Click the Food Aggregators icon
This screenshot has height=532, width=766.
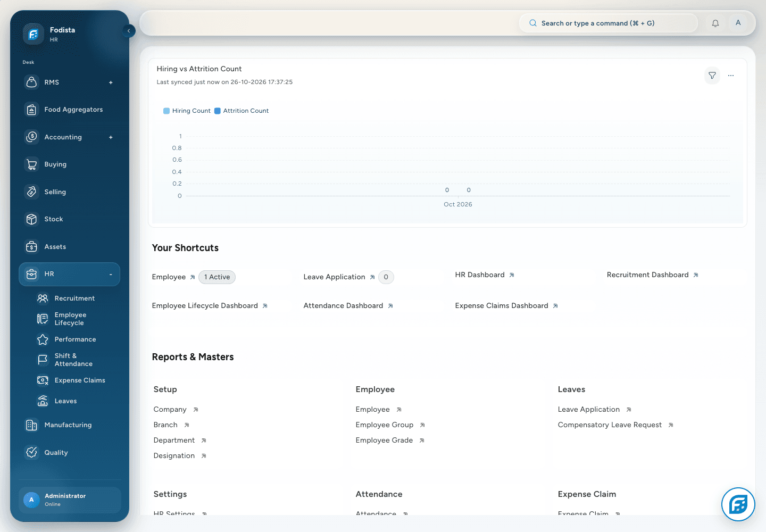point(32,110)
